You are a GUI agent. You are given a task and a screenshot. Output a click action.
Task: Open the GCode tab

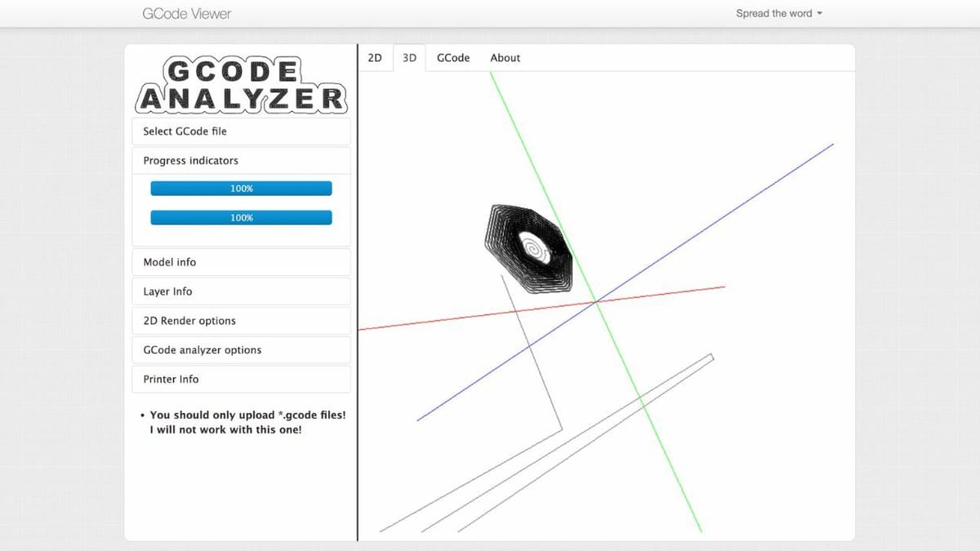click(453, 58)
